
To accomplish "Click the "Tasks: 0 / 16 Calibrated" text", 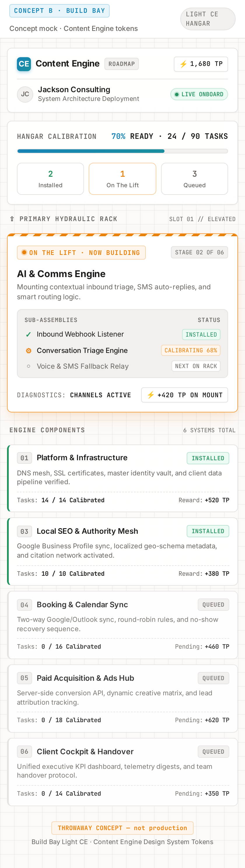I will pyautogui.click(x=59, y=647).
